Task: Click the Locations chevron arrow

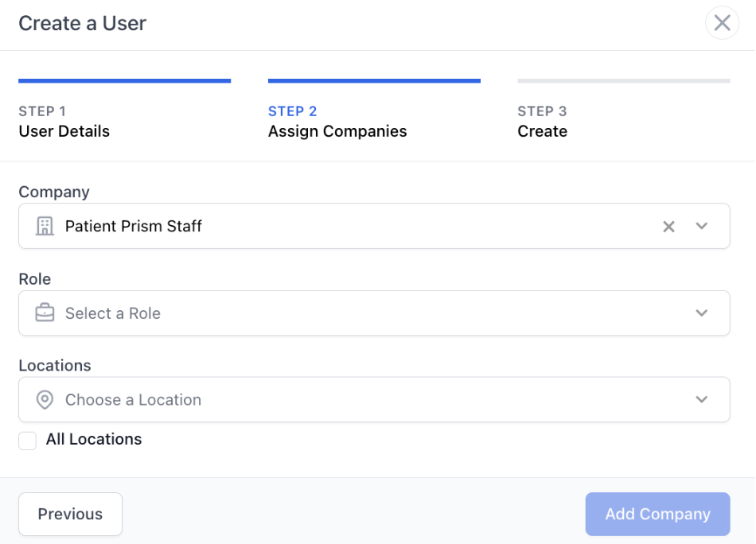Action: point(702,399)
